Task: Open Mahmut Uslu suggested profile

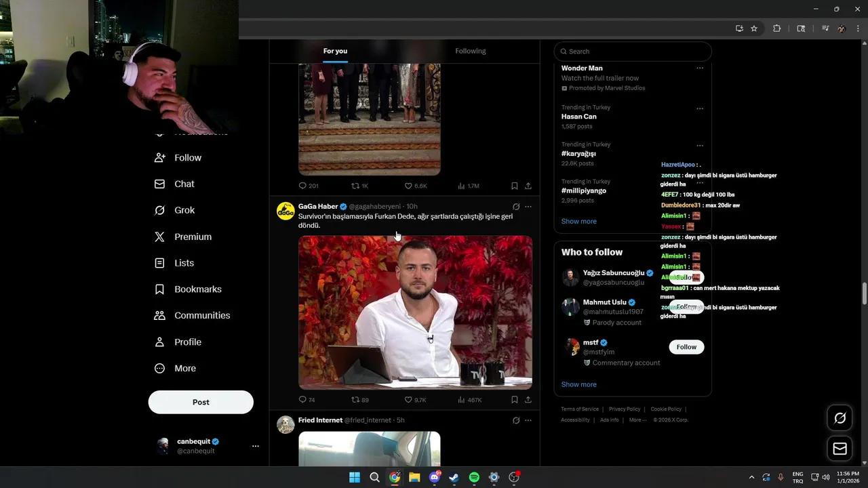Action: [605, 302]
